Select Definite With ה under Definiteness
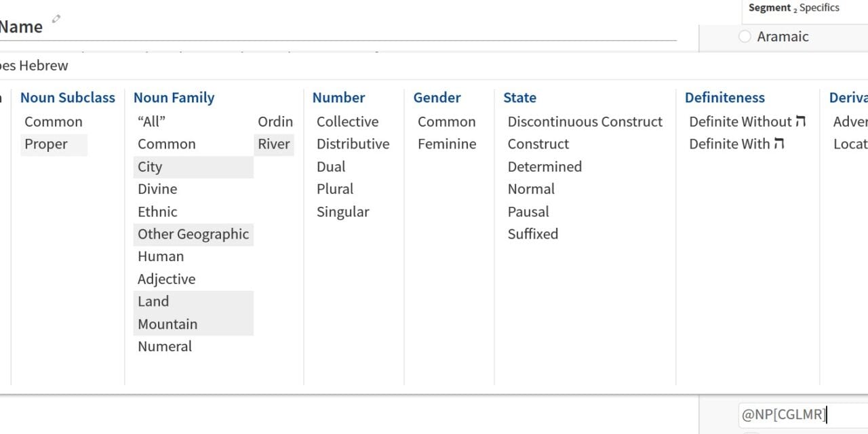The width and height of the screenshot is (868, 434). tap(736, 144)
